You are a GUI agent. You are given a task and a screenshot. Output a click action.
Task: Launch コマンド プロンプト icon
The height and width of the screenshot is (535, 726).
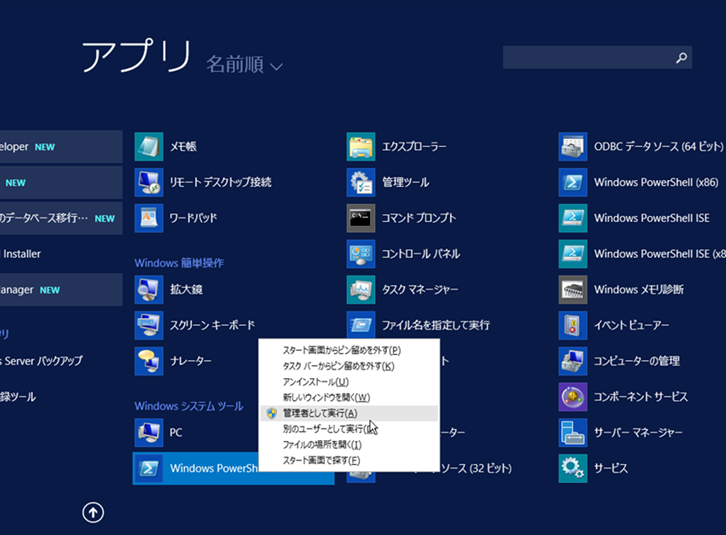tap(361, 218)
